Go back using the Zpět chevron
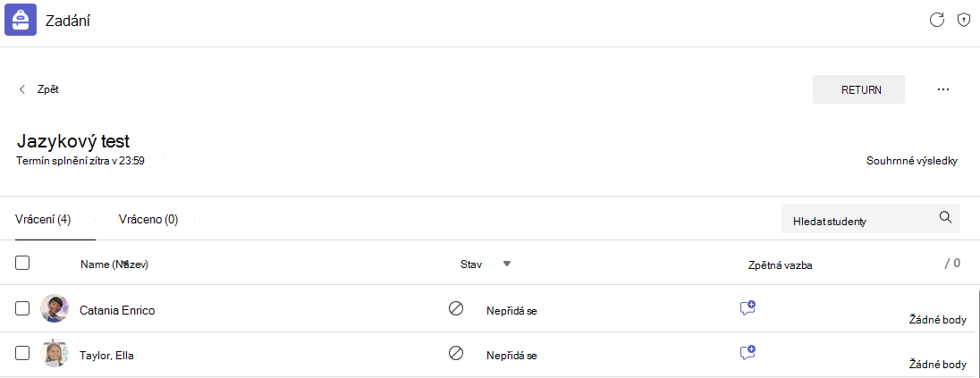This screenshot has width=980, height=378. [x=22, y=89]
